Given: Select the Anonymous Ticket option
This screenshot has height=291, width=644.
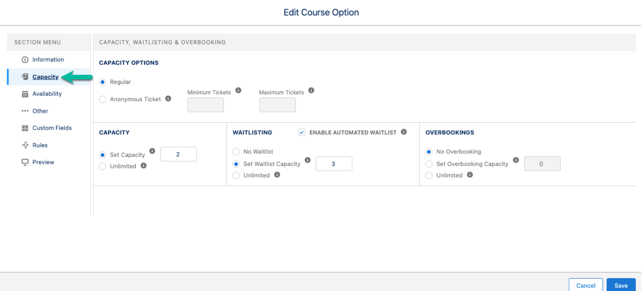Looking at the screenshot, I should [102, 99].
